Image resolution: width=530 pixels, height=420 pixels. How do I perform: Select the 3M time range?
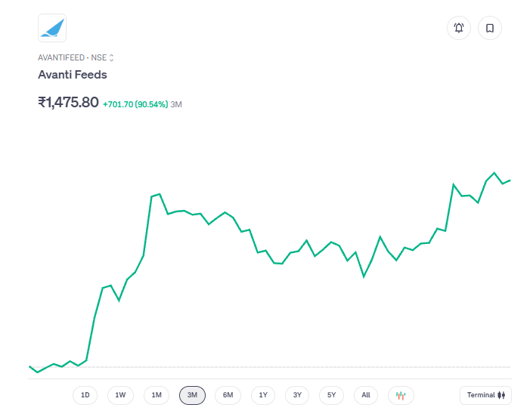(192, 395)
